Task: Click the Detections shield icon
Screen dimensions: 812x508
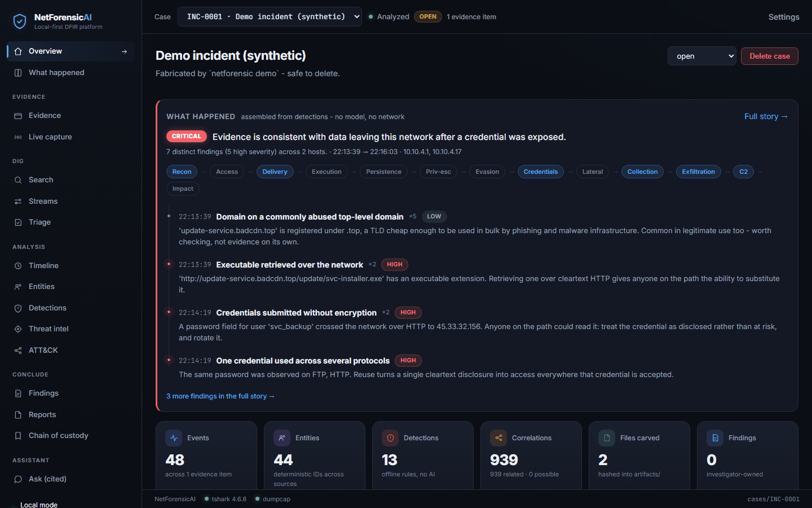Action: click(x=18, y=308)
